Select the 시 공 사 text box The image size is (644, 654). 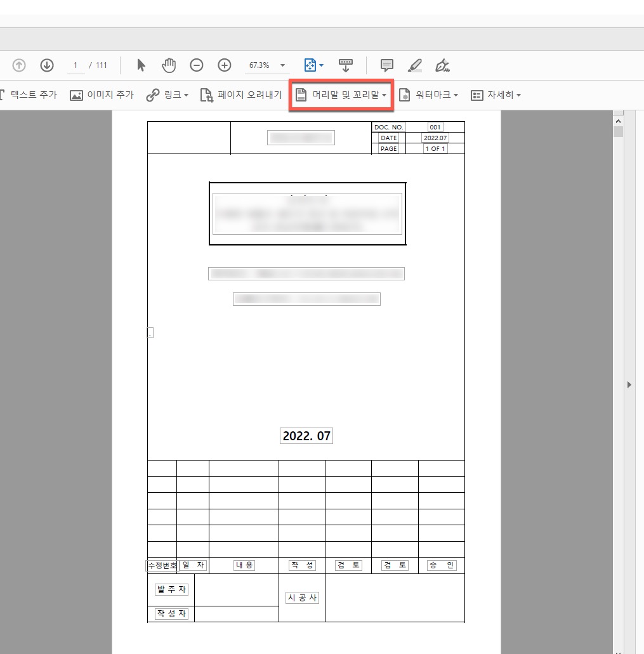tap(302, 598)
